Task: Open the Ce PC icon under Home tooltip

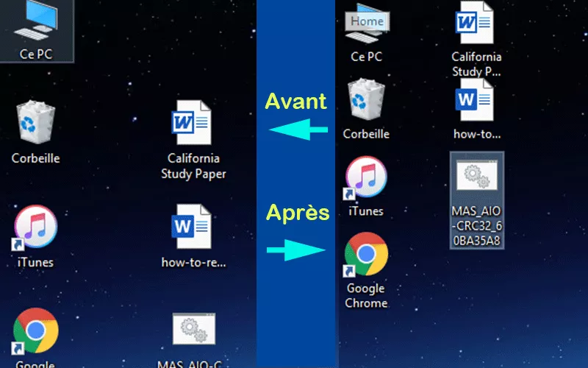Action: pyautogui.click(x=366, y=37)
